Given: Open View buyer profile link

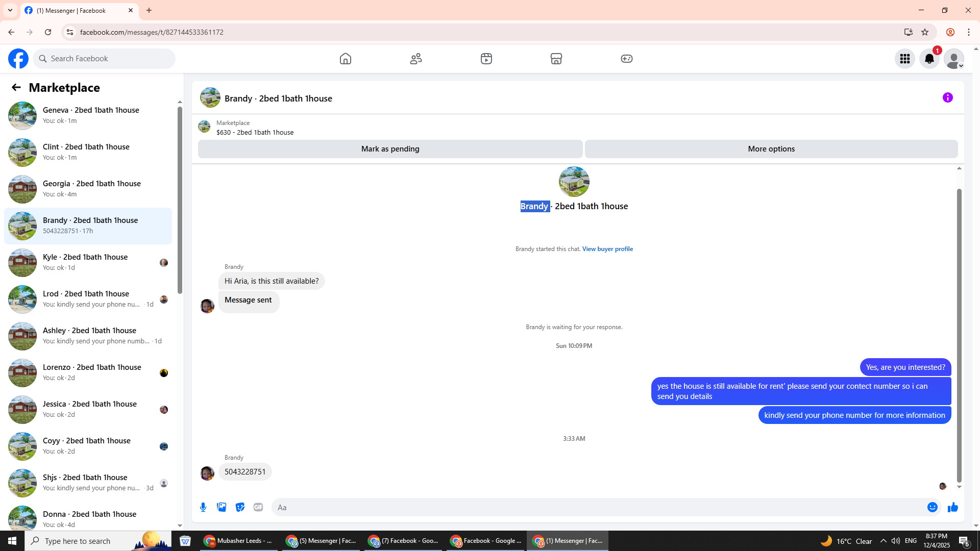Looking at the screenshot, I should tap(607, 249).
